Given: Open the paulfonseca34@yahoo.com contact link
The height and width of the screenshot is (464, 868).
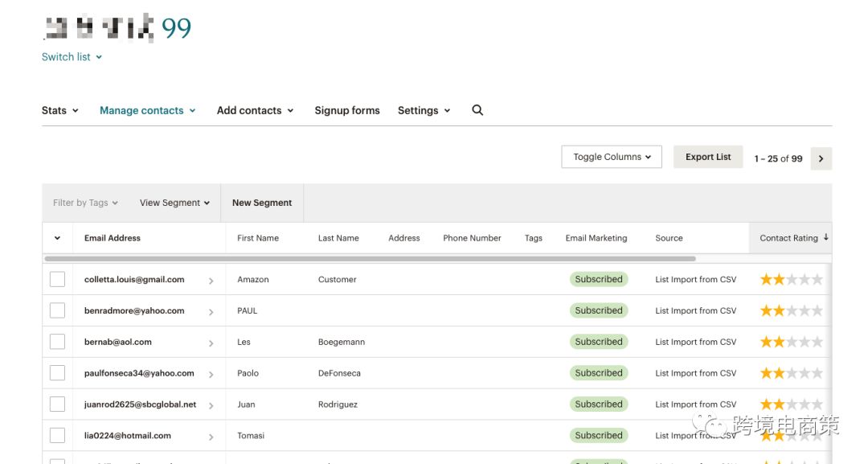Looking at the screenshot, I should (x=140, y=373).
